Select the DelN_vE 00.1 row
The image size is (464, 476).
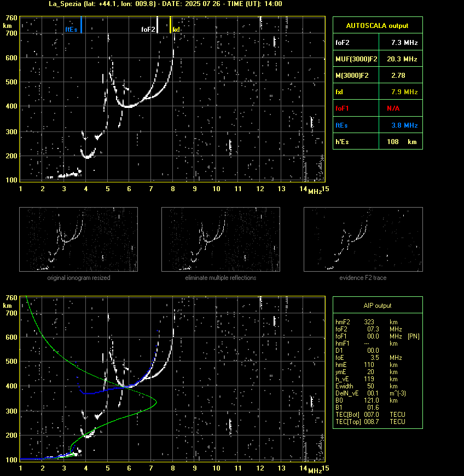[x=370, y=393]
